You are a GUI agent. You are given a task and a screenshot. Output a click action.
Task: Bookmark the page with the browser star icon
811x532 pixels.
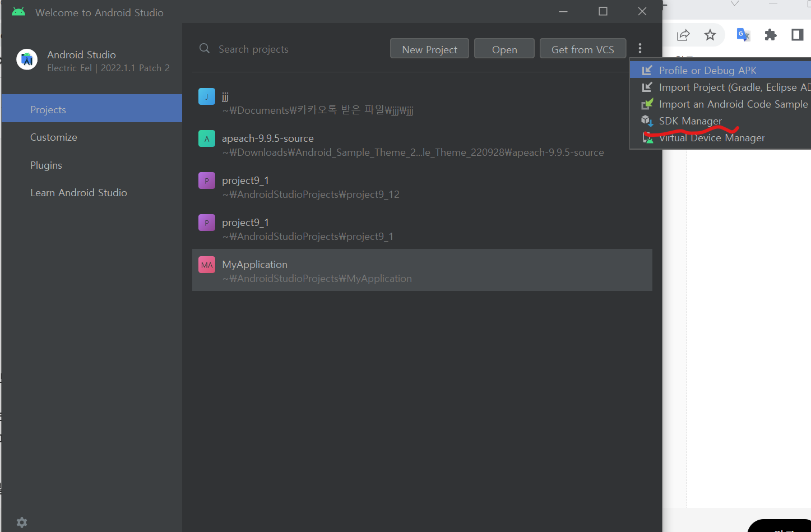pos(710,35)
